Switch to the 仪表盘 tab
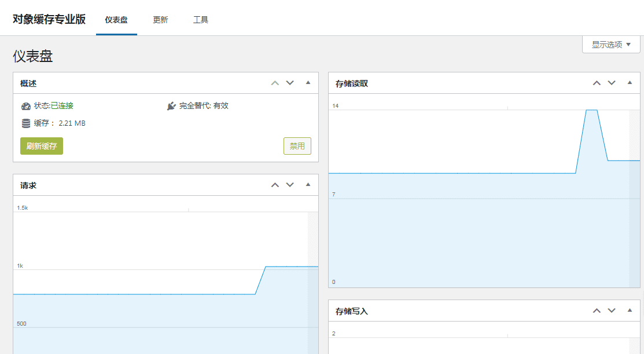 (116, 20)
